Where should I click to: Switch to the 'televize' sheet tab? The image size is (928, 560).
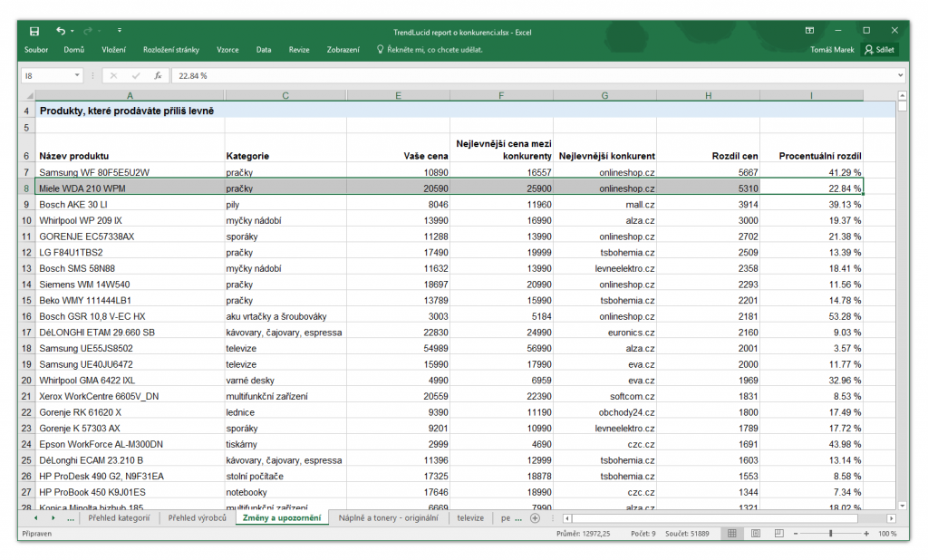point(470,518)
